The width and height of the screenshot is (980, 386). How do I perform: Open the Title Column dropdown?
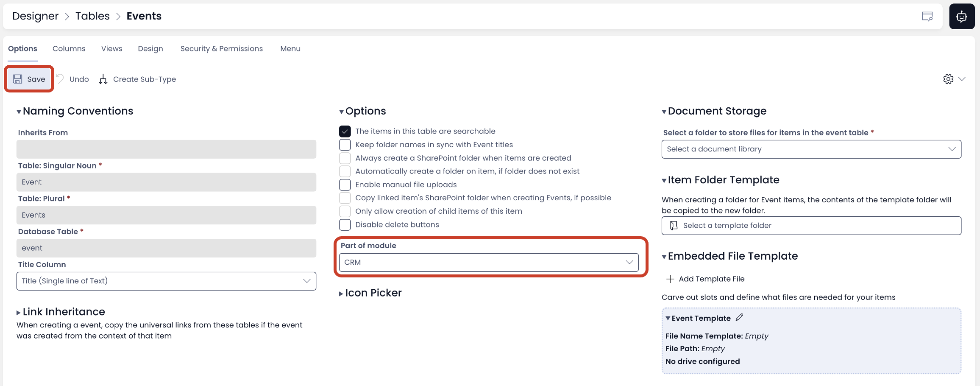click(x=166, y=281)
